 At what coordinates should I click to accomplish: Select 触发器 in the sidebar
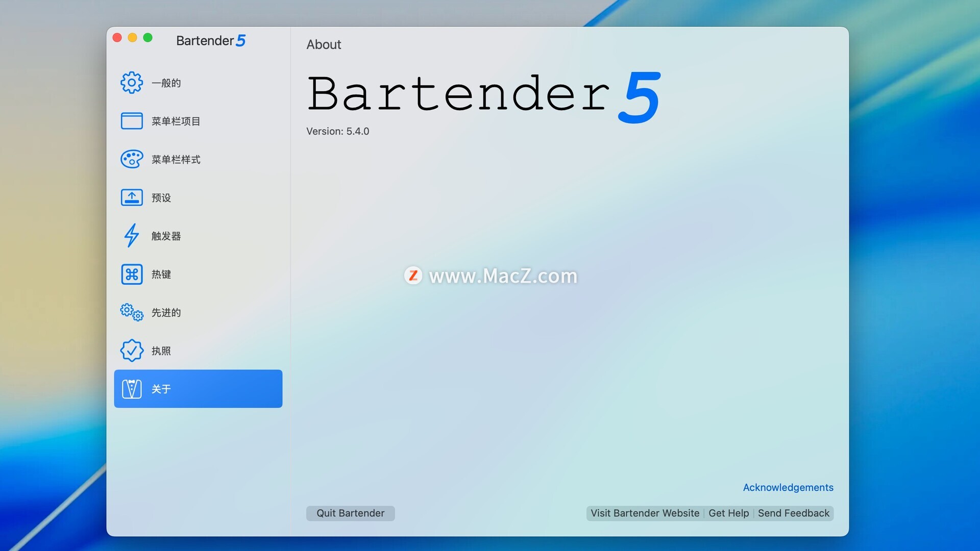[198, 236]
